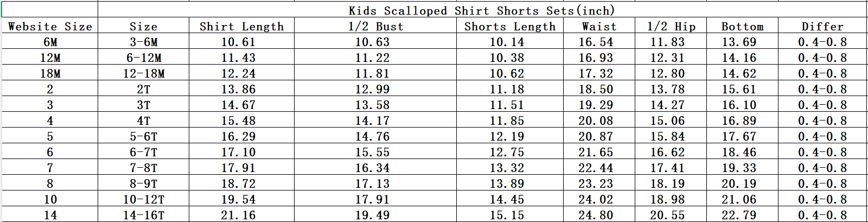Select the '1/2 Hip' header cell
The image size is (868, 222).
pyautogui.click(x=671, y=26)
